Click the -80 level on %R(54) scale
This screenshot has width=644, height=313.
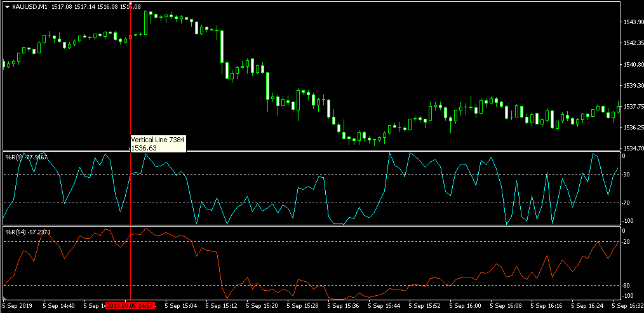click(x=626, y=284)
